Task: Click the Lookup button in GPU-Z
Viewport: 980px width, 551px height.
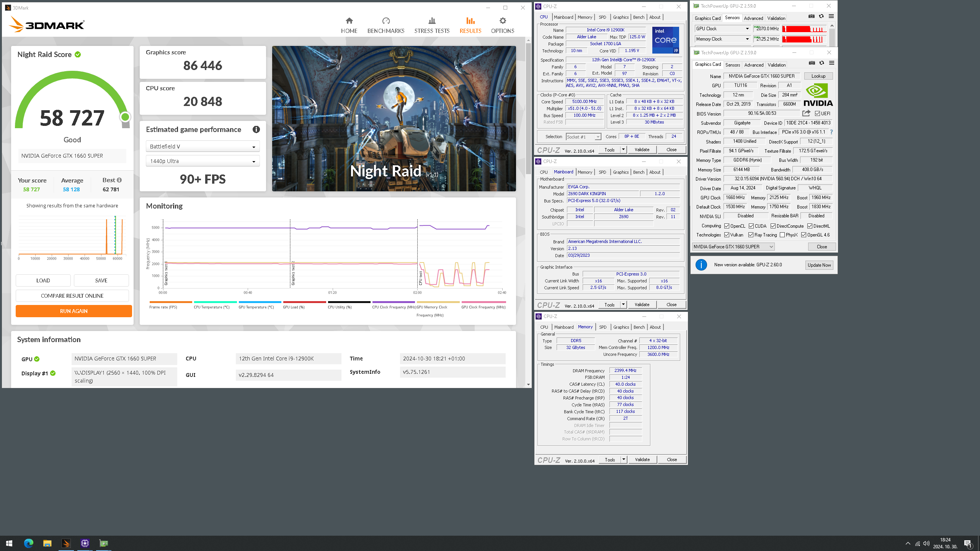Action: (x=818, y=76)
